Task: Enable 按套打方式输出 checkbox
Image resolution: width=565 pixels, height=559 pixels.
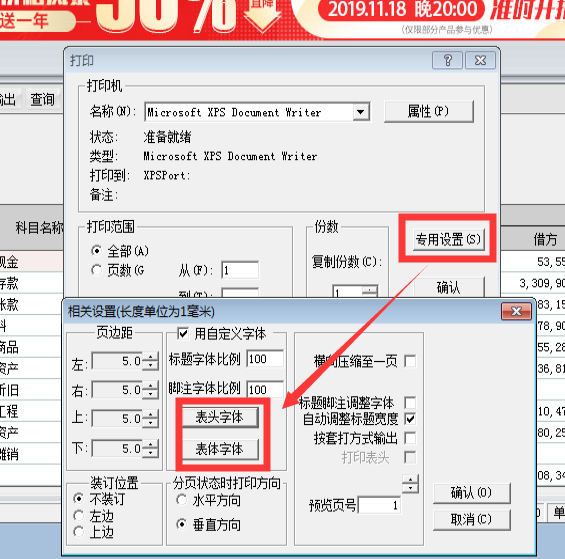Action: [x=410, y=438]
